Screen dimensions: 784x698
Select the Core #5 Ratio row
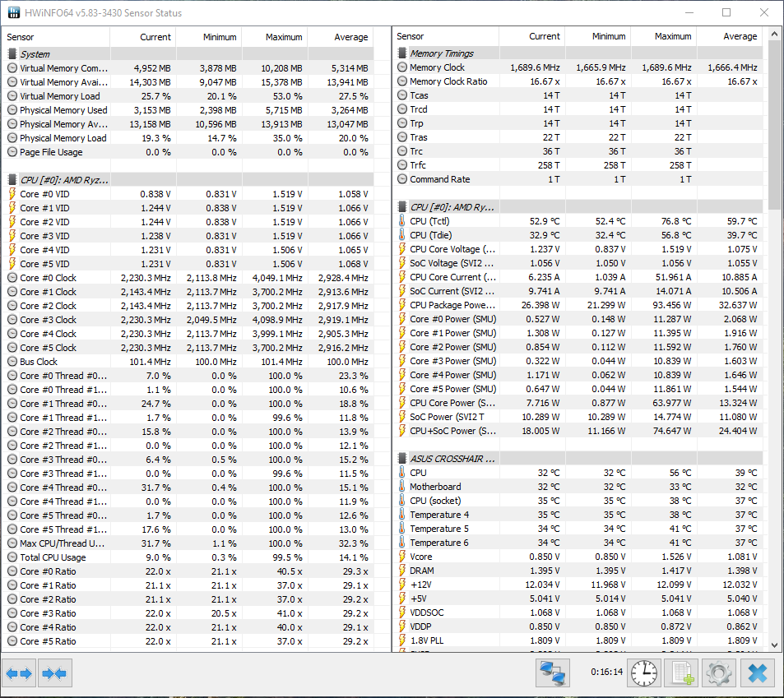pyautogui.click(x=190, y=641)
